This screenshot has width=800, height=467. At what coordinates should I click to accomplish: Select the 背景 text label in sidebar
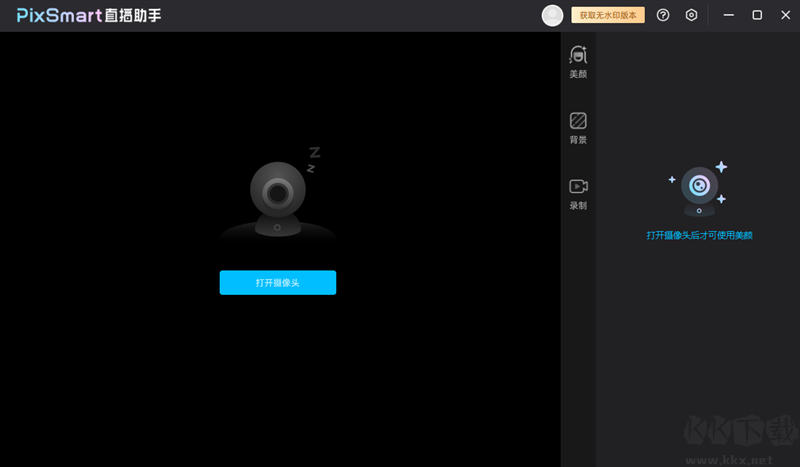tap(578, 140)
